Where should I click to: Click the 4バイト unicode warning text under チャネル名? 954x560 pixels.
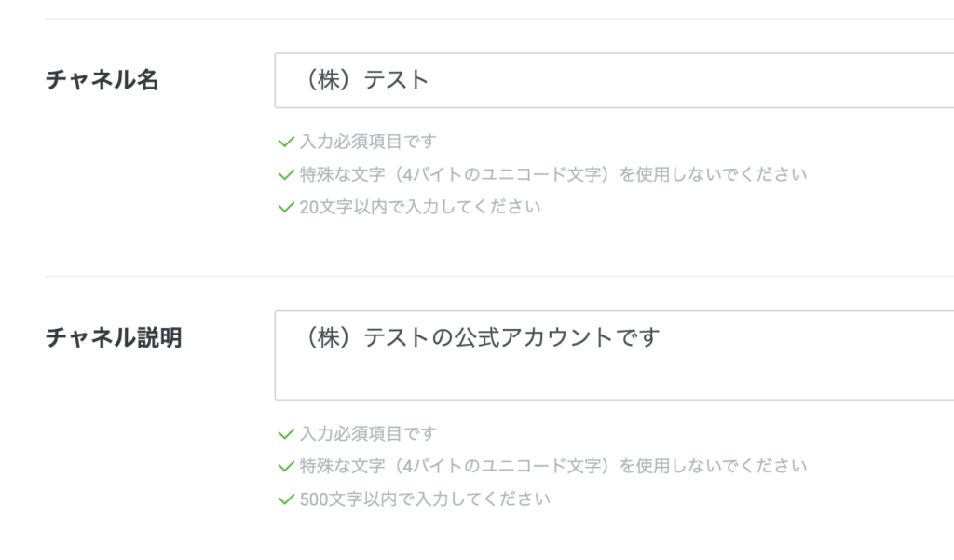point(553,174)
